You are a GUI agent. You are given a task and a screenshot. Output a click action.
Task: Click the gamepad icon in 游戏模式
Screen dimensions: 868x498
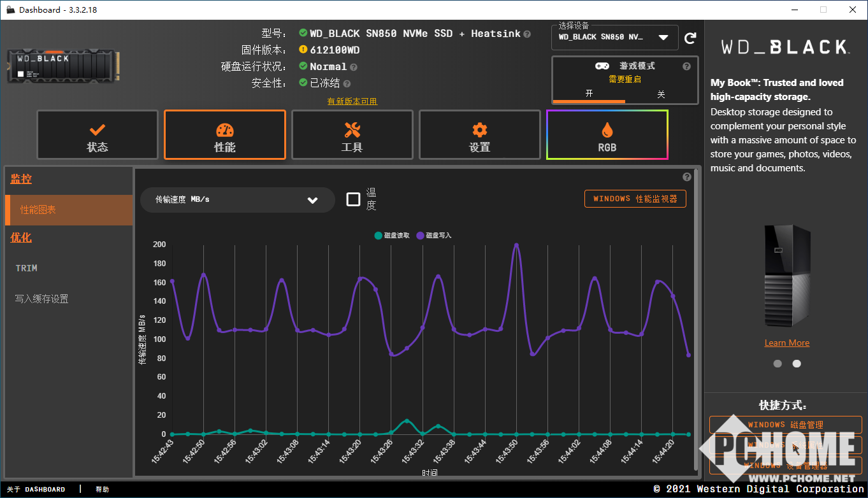(602, 66)
